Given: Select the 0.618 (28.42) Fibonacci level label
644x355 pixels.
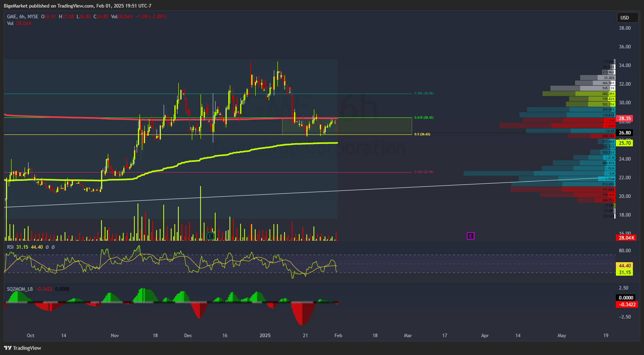Looking at the screenshot, I should point(424,118).
